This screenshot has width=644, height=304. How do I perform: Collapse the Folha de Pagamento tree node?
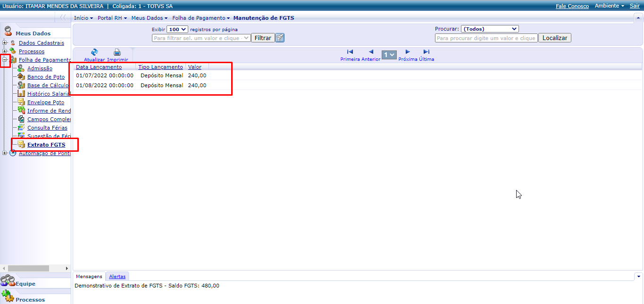4,60
